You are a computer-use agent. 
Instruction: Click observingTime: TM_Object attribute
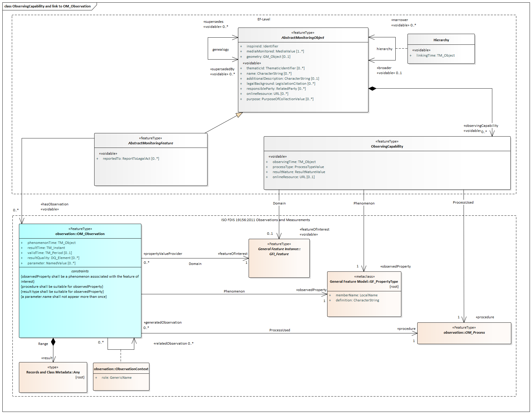coord(294,162)
